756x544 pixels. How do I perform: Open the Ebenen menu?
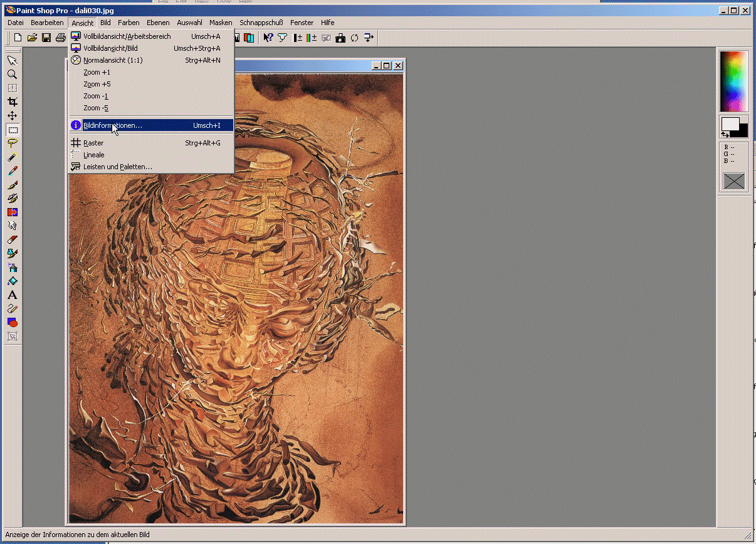pyautogui.click(x=158, y=23)
